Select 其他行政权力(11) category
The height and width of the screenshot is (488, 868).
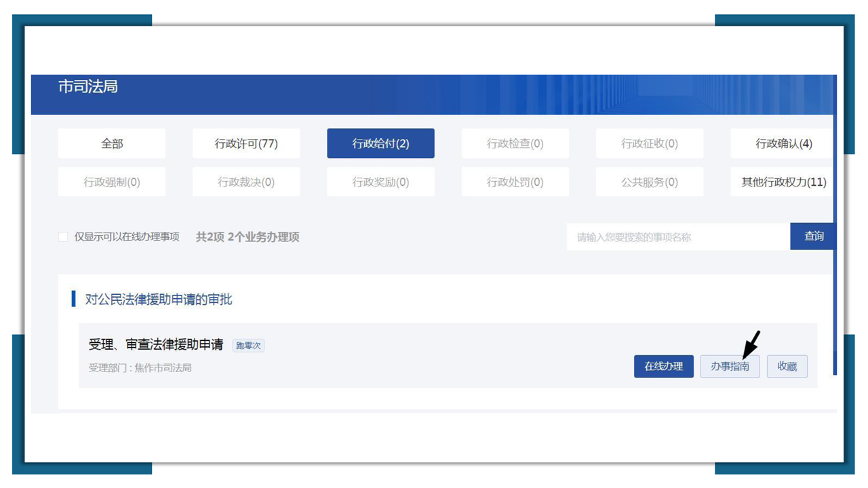pos(783,182)
